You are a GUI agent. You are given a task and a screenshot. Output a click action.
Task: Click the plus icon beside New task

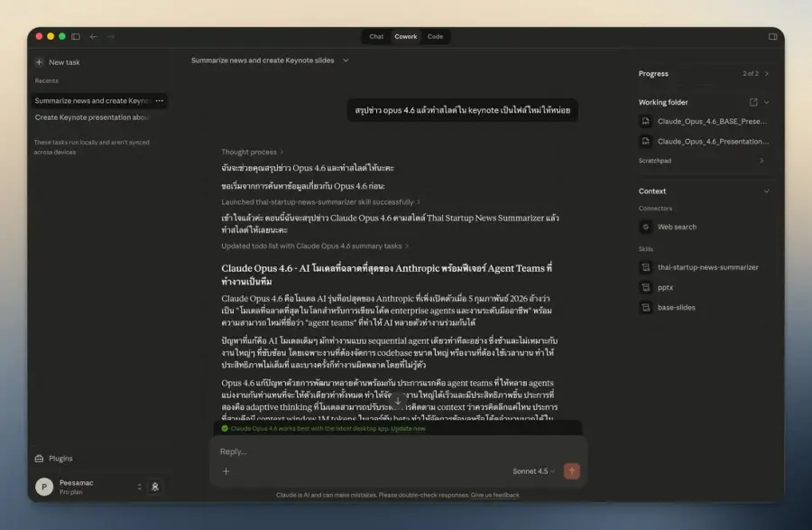coord(39,62)
